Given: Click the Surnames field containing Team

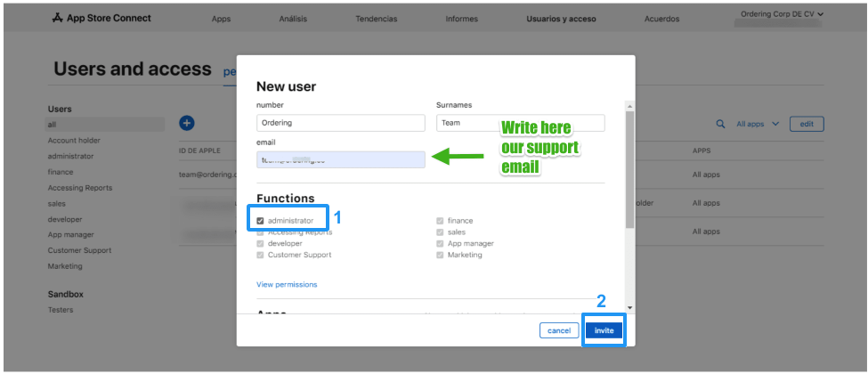Looking at the screenshot, I should point(521,123).
